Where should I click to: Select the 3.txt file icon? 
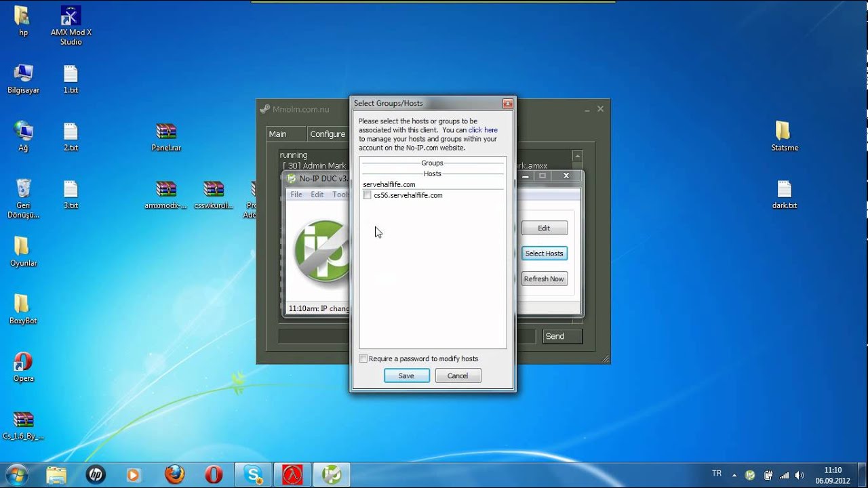coord(71,194)
